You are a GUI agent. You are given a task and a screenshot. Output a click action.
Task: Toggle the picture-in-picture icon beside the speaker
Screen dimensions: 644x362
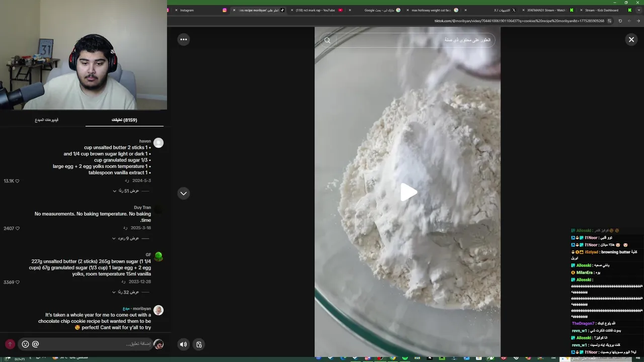point(199,344)
